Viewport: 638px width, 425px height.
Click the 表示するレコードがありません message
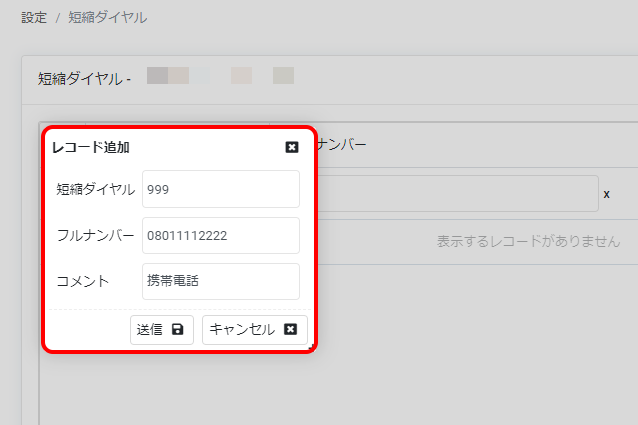[x=528, y=242]
